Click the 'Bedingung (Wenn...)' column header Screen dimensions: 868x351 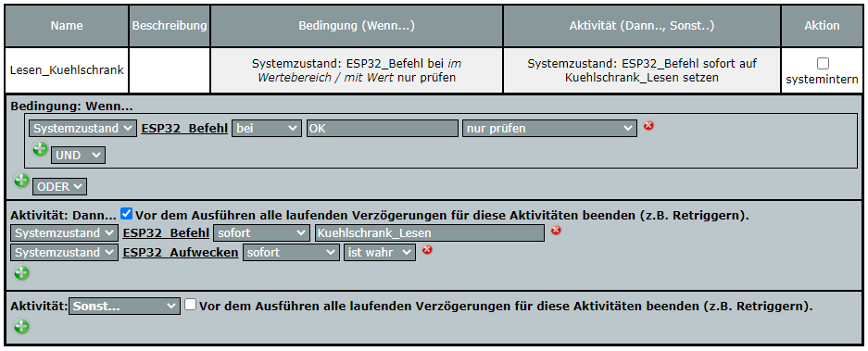(x=357, y=25)
